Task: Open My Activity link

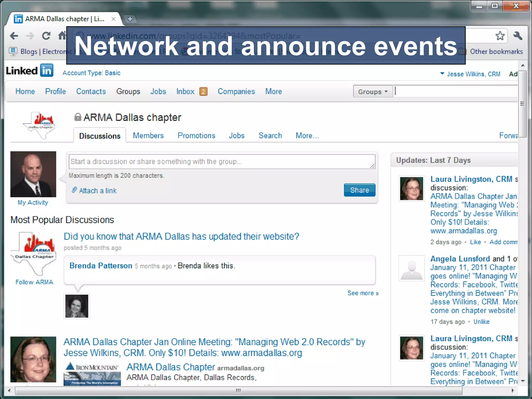Action: (33, 203)
